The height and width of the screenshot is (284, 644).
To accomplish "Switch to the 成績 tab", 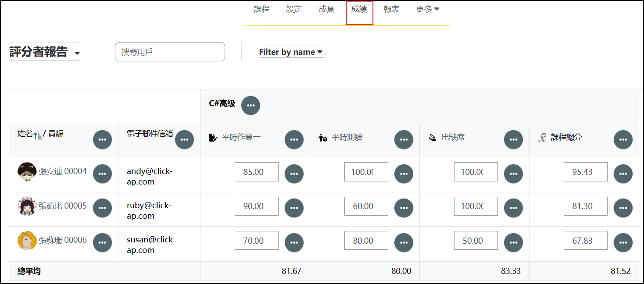I will pos(359,9).
